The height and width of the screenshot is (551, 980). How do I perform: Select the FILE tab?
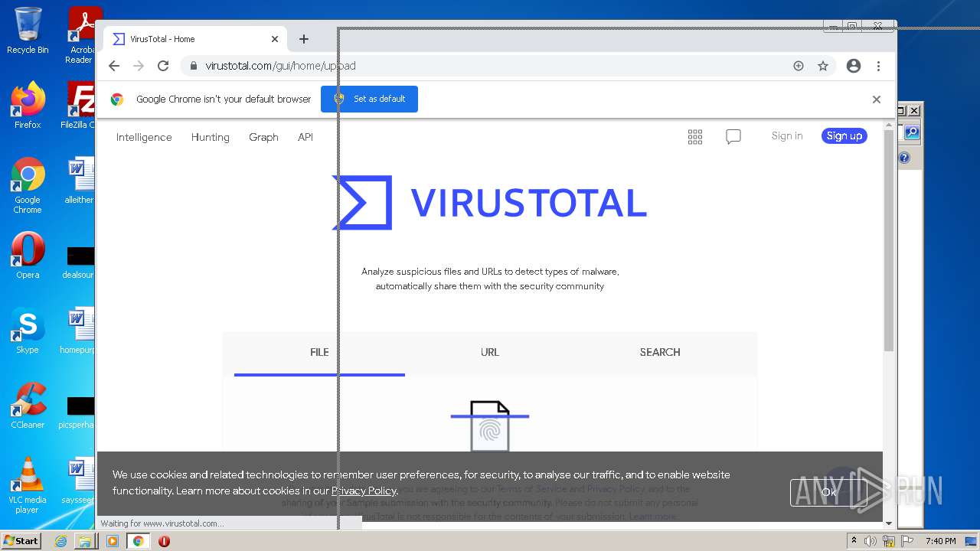point(319,352)
